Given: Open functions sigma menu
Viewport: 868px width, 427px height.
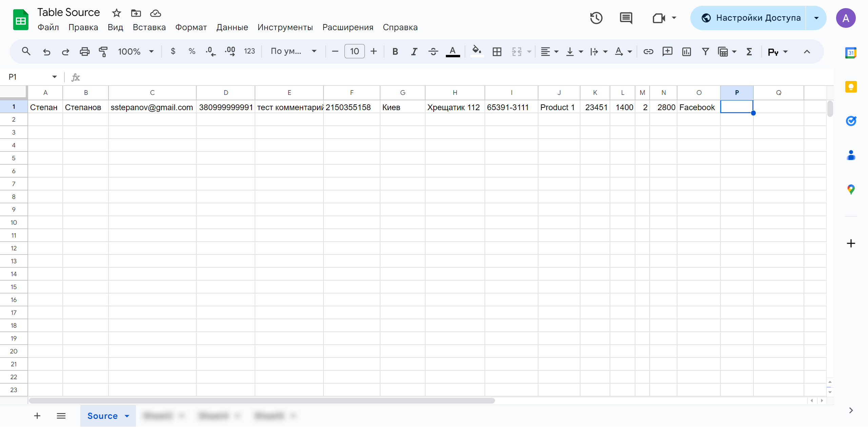Looking at the screenshot, I should pos(749,52).
